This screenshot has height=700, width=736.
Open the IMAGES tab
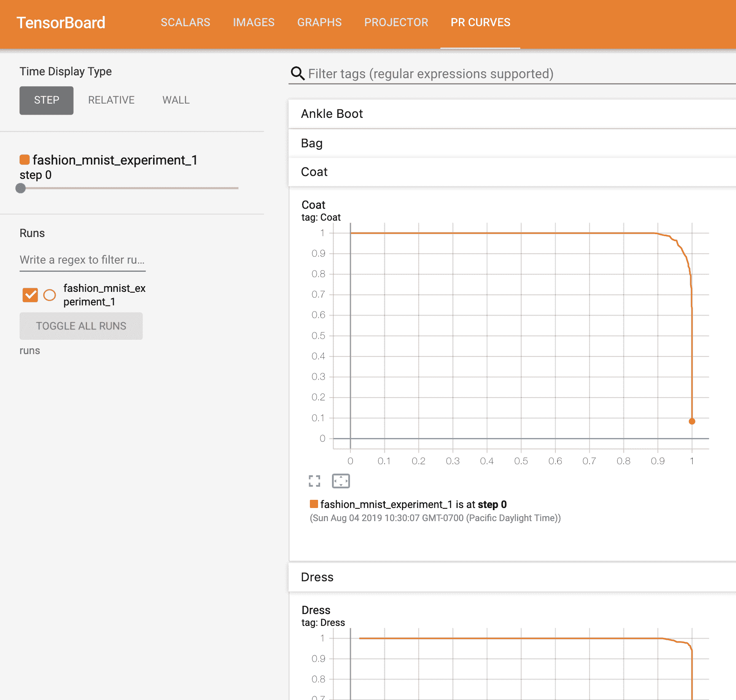pyautogui.click(x=253, y=23)
